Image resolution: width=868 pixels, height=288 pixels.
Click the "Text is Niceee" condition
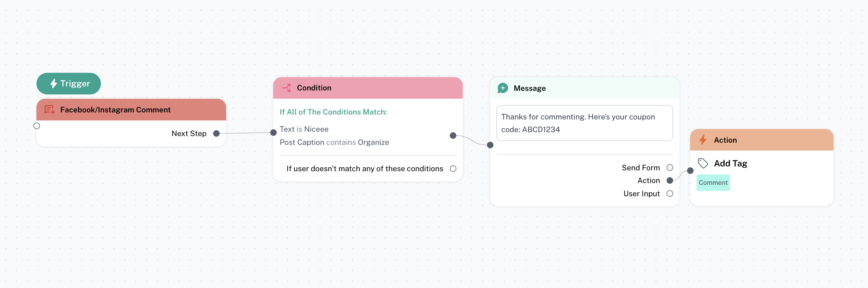click(304, 129)
